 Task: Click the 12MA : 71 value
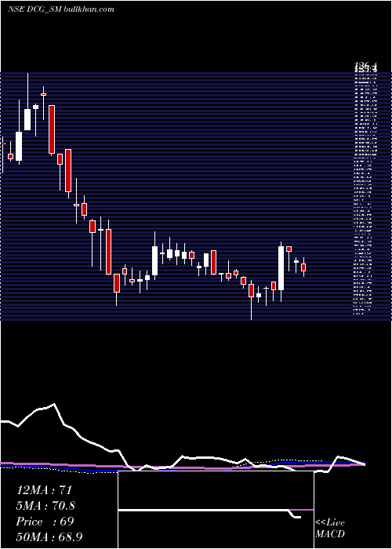click(44, 490)
